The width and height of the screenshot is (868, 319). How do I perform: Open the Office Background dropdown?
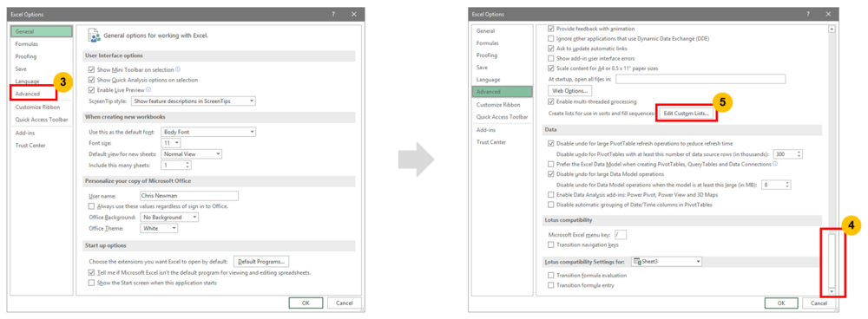coord(169,218)
